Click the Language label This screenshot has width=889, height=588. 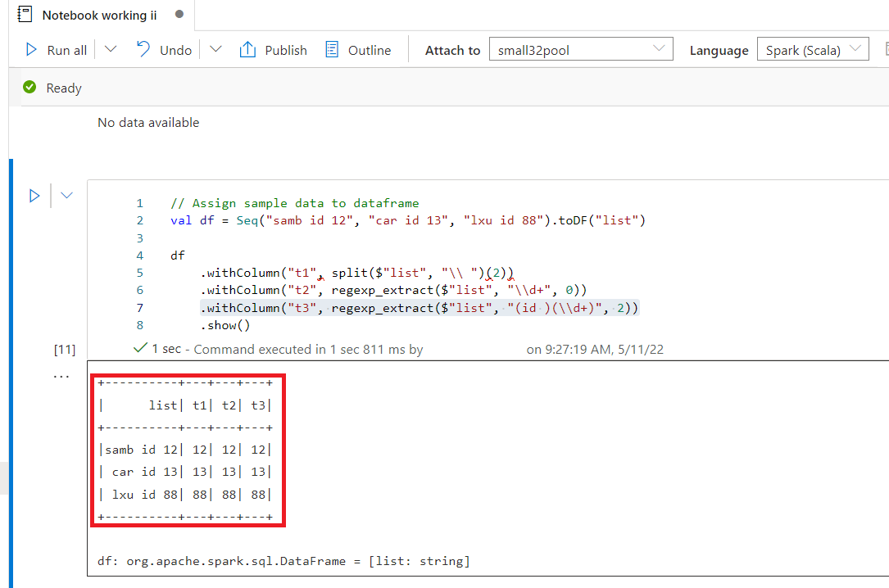[x=719, y=51]
